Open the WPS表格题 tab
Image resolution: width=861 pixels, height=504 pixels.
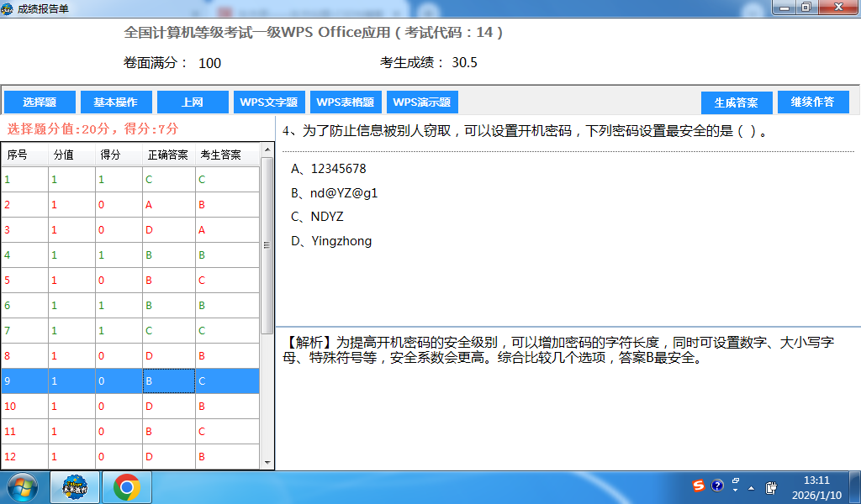coord(346,102)
